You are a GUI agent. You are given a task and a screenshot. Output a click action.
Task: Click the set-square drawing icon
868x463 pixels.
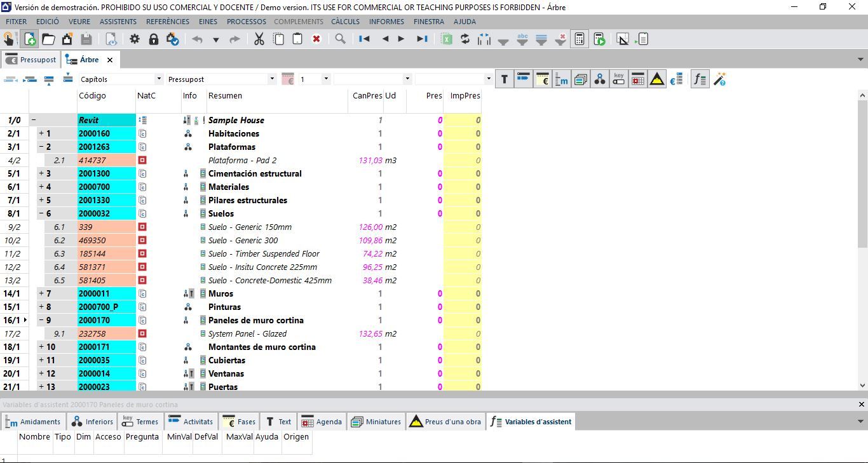pos(622,39)
